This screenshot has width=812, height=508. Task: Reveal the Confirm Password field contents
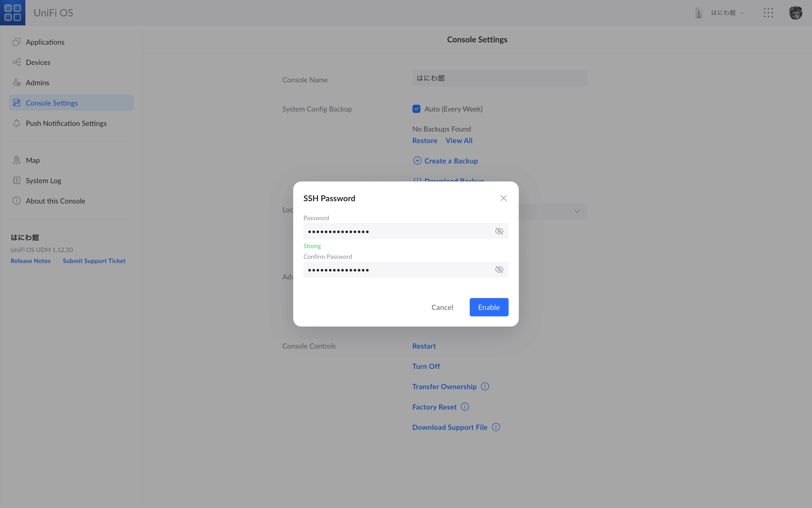pos(499,270)
